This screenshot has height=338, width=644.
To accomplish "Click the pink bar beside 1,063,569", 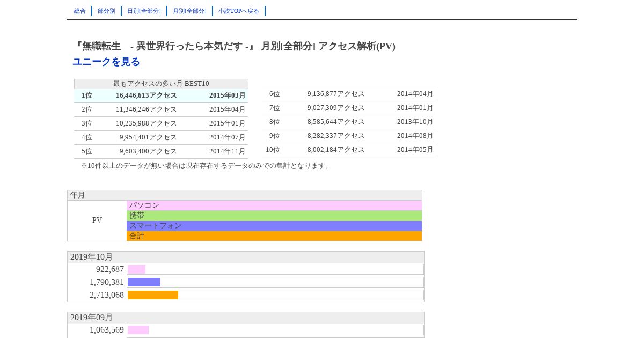I will tap(138, 330).
